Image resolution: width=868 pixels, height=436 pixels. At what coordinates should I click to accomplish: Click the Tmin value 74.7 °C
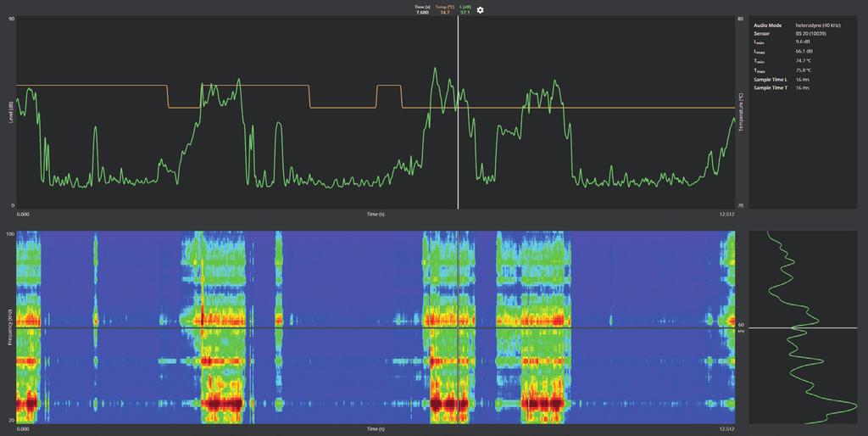coord(804,61)
